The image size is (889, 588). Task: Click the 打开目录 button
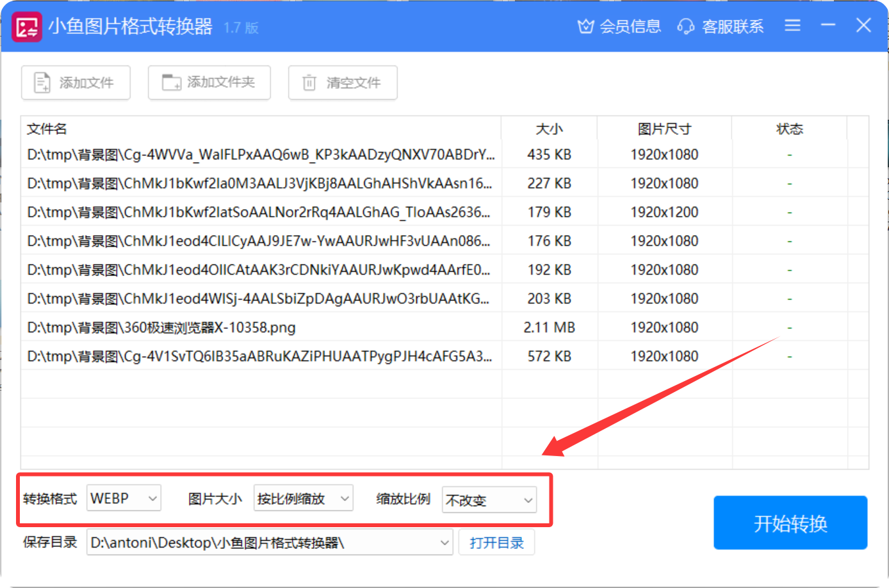[x=496, y=543]
